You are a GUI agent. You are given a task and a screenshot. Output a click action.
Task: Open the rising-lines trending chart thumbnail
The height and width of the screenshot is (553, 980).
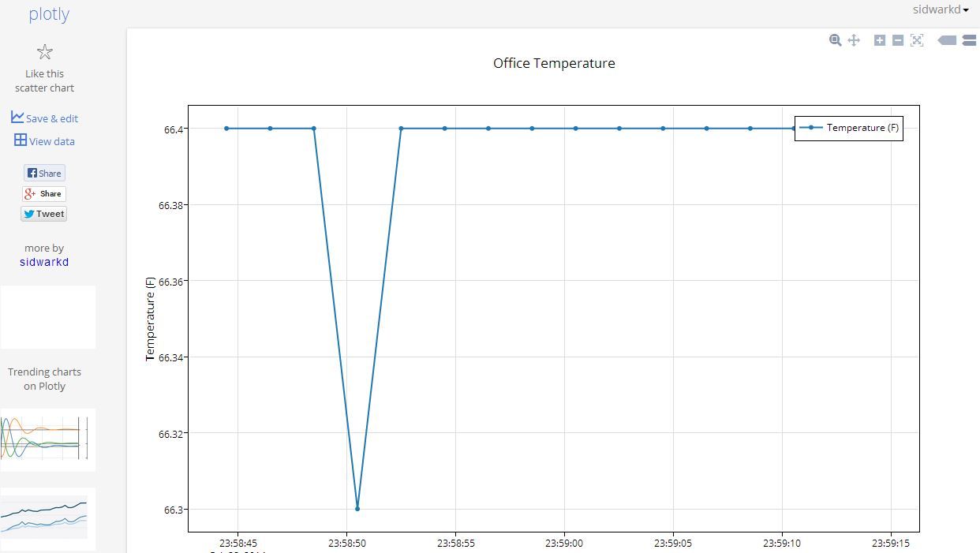click(x=47, y=518)
